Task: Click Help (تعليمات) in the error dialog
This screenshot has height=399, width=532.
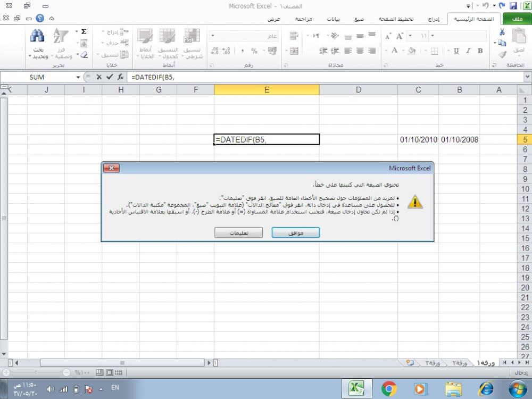Action: 238,233
